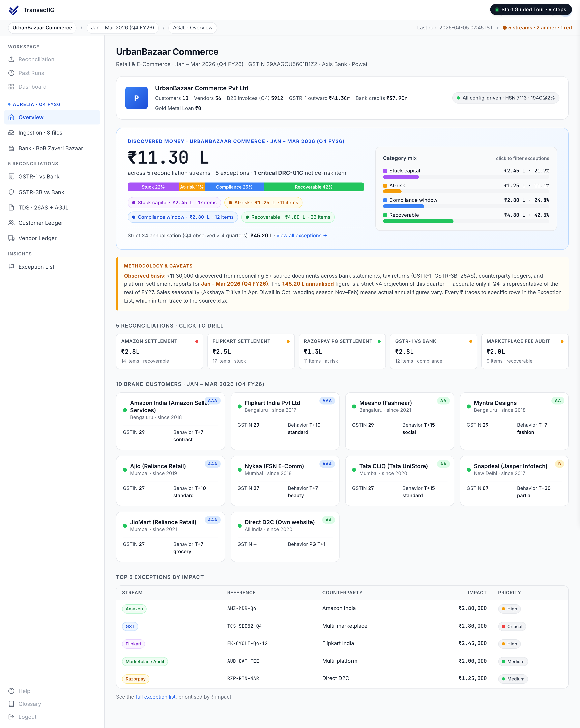Screen dimensions: 580x728
Task: Open Bank · BoB Zaveri Bazaar
Action: point(52,148)
